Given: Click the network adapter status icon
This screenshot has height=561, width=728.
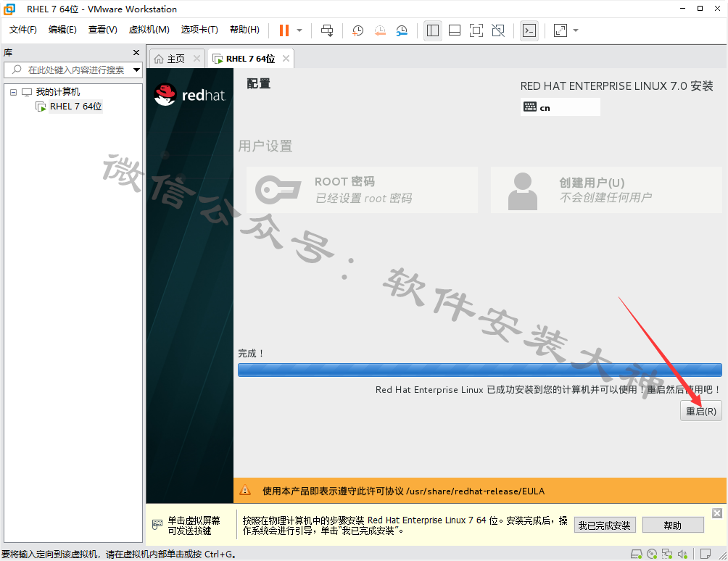Looking at the screenshot, I should (667, 554).
